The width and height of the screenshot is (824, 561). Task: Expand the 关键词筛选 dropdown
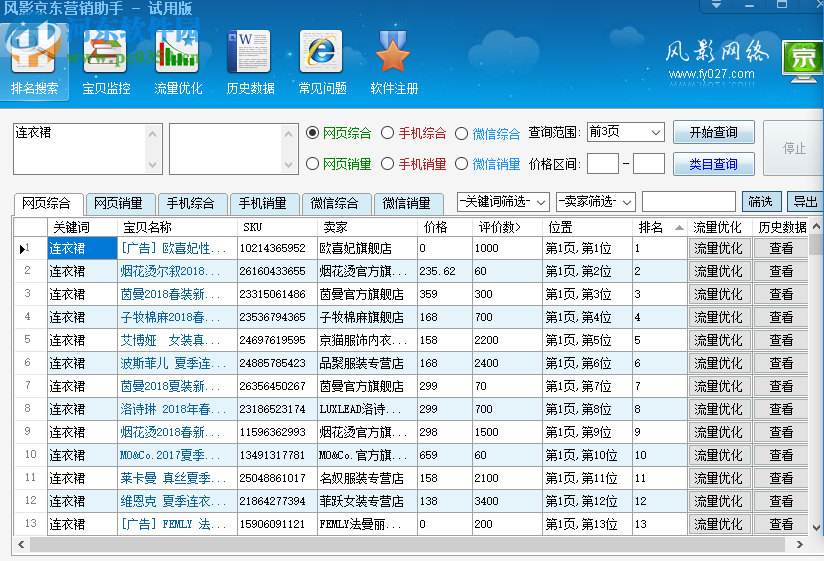tap(541, 202)
